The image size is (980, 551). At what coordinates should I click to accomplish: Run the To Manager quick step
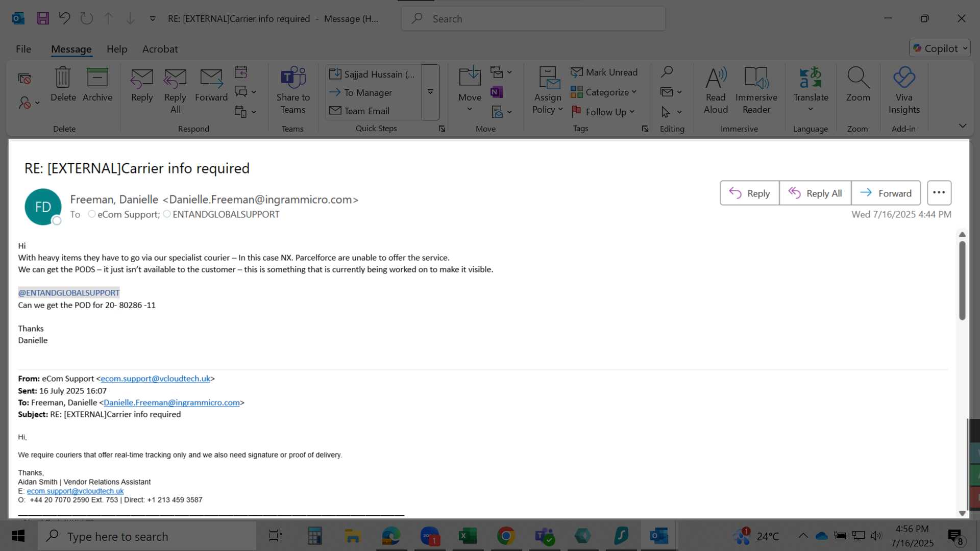point(374,92)
